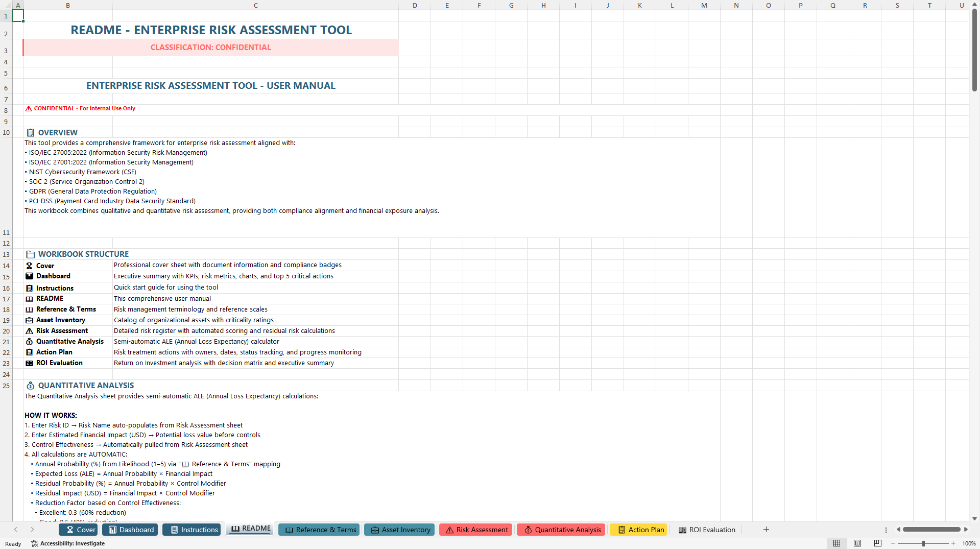Click Accessibility: Investigate status

(67, 543)
